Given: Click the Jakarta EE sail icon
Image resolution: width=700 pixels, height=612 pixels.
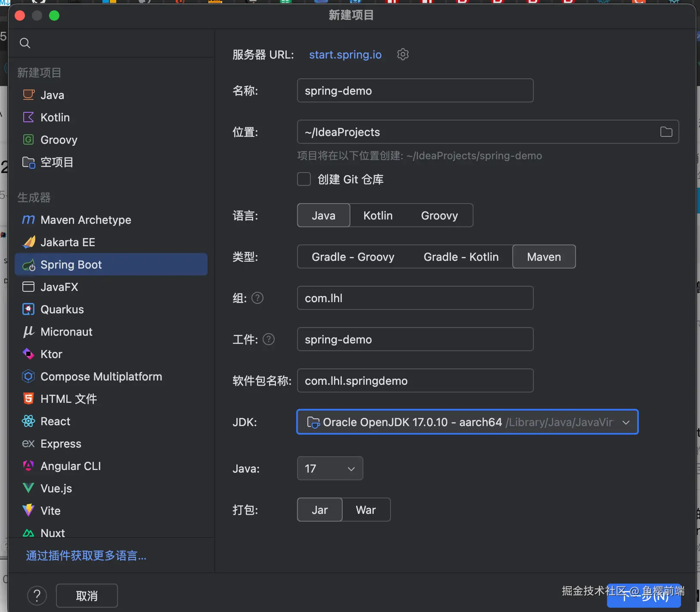Looking at the screenshot, I should [28, 242].
